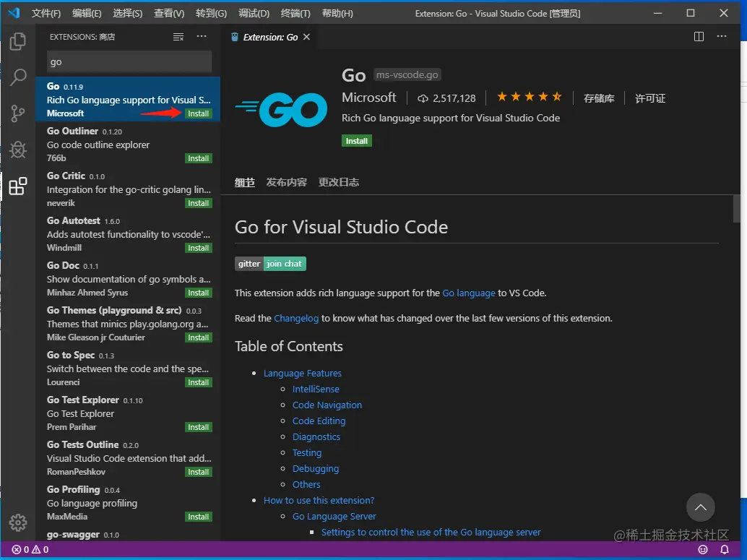Open the 许可证 license link

click(x=649, y=98)
